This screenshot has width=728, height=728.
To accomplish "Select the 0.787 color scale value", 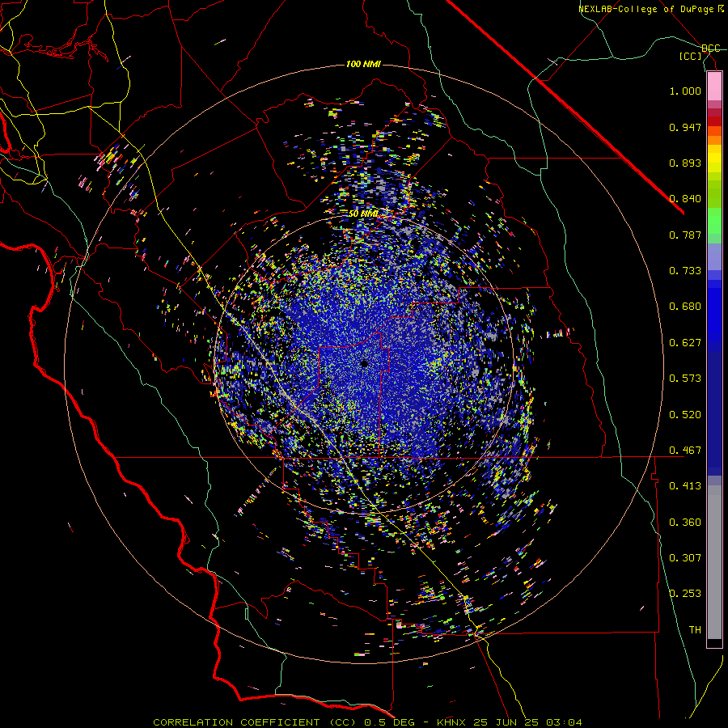I will coord(685,235).
